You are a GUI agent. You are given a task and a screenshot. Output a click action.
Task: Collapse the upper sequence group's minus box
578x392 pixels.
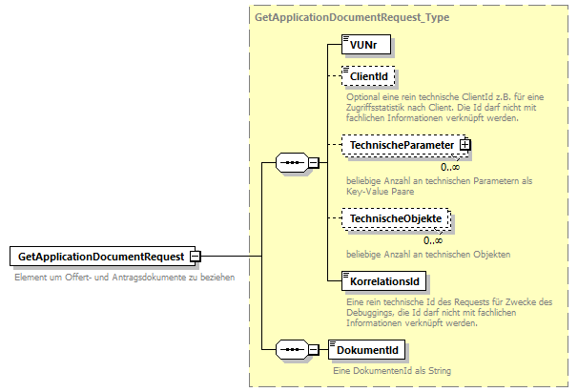pyautogui.click(x=313, y=163)
